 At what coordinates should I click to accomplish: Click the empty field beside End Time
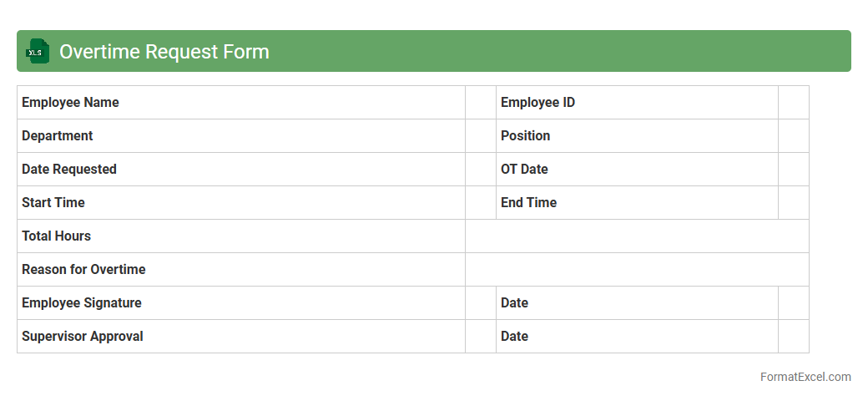click(x=793, y=203)
